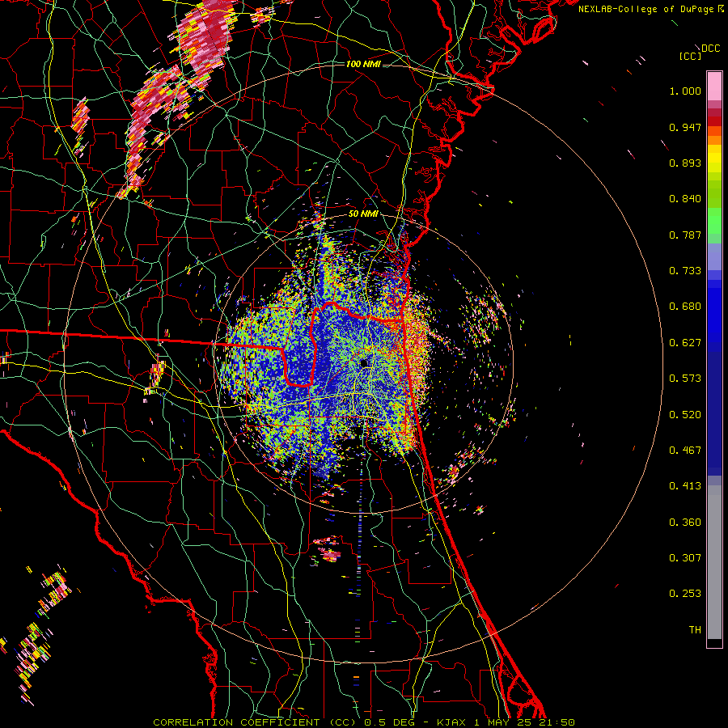Viewport: 728px width, 728px height.
Task: Click the 0.893 scale value
Action: click(x=685, y=163)
